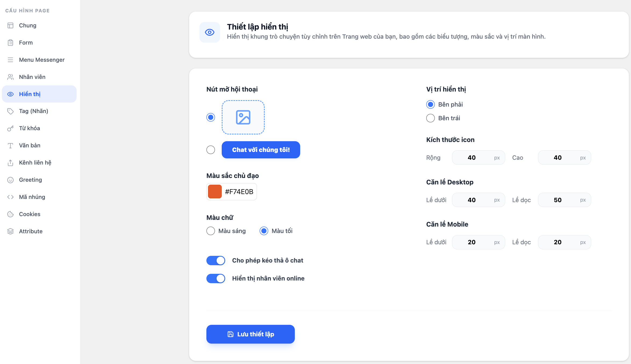
Task: Click the Menu Messenger hamburger icon
Action: (10, 60)
